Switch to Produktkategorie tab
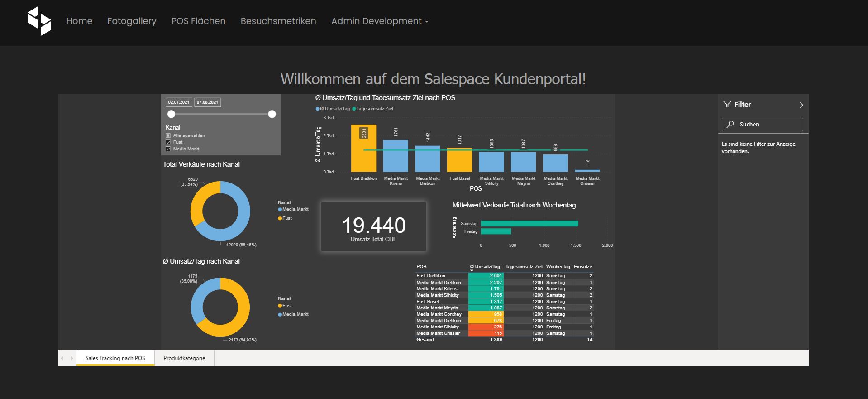 [x=184, y=358]
